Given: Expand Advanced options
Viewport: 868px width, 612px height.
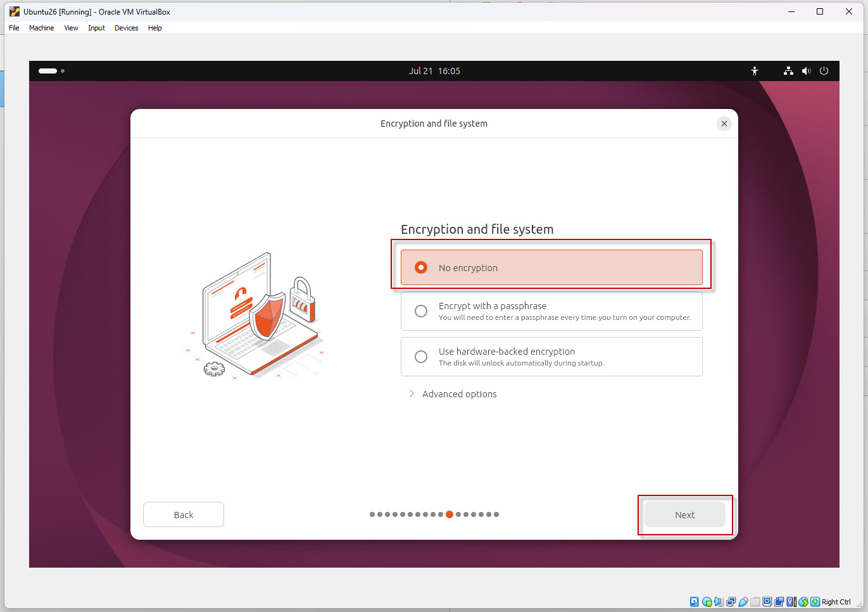Looking at the screenshot, I should tap(453, 394).
